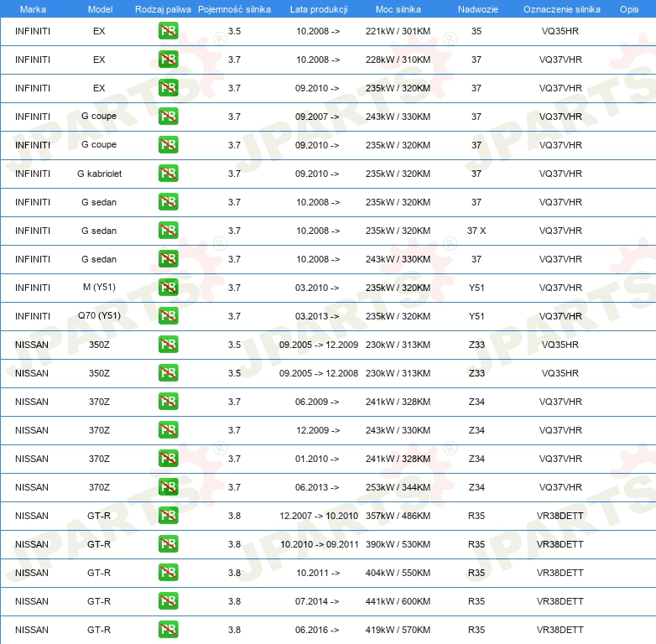This screenshot has width=656, height=644.
Task: Click the Oznaczenie silnika column header
Action: (561, 9)
